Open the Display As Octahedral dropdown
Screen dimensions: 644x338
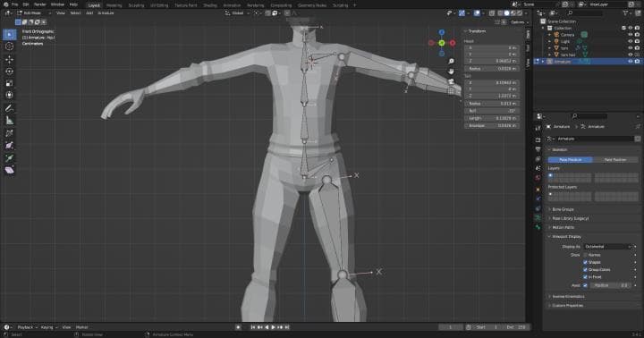[x=607, y=247]
